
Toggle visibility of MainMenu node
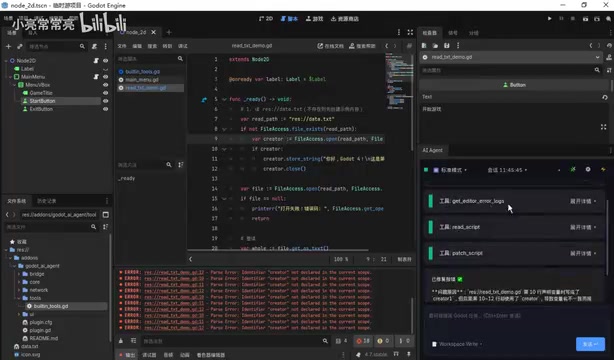coord(105,77)
